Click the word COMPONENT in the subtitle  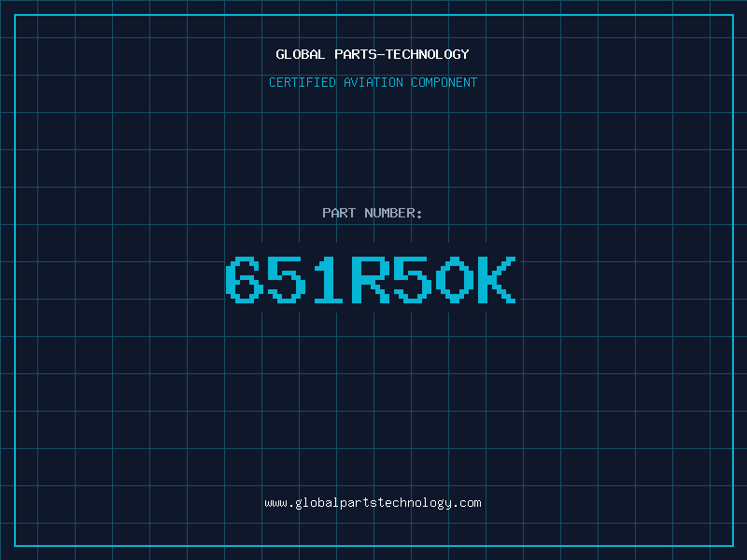pyautogui.click(x=444, y=82)
